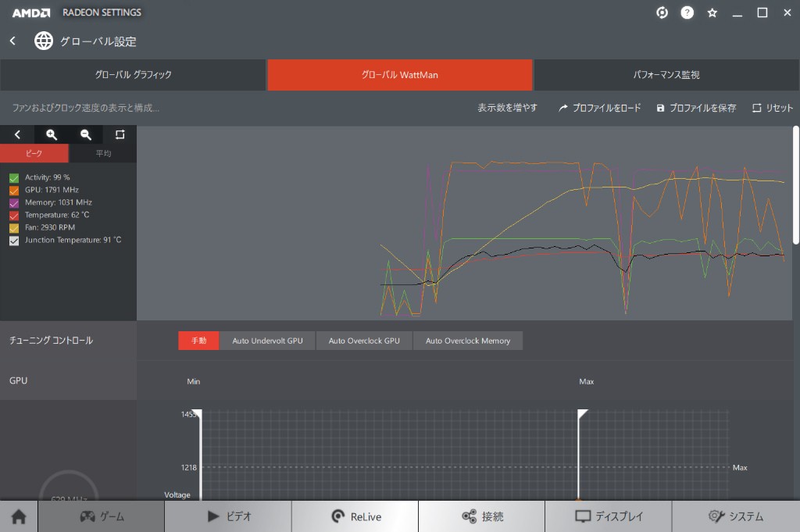Open the ReLive section
The height and width of the screenshot is (532, 800).
(x=355, y=516)
